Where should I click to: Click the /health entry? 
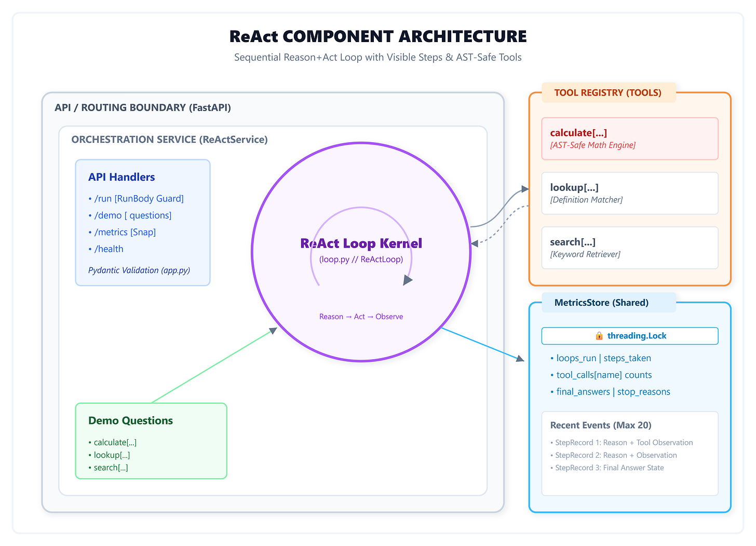pyautogui.click(x=106, y=249)
